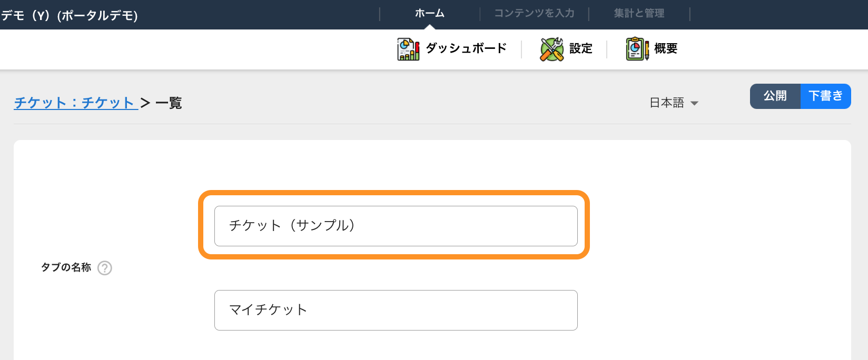Screen dimensions: 868x360
Task: Switch to the コンテンツを入力 tab
Action: point(534,13)
